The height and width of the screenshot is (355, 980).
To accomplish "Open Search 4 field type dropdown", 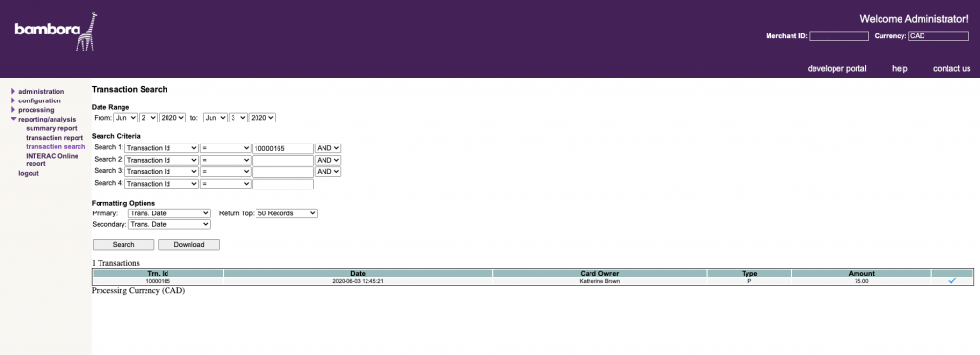I will click(161, 184).
